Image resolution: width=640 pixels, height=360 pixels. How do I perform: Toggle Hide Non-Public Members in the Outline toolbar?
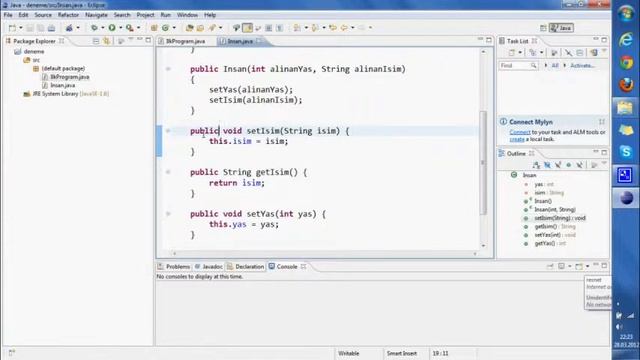(569, 165)
